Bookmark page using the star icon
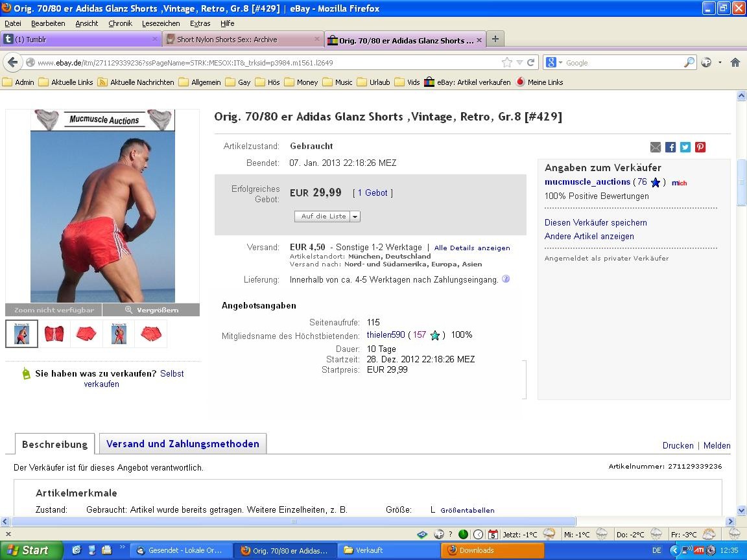The image size is (747, 560). (x=506, y=62)
